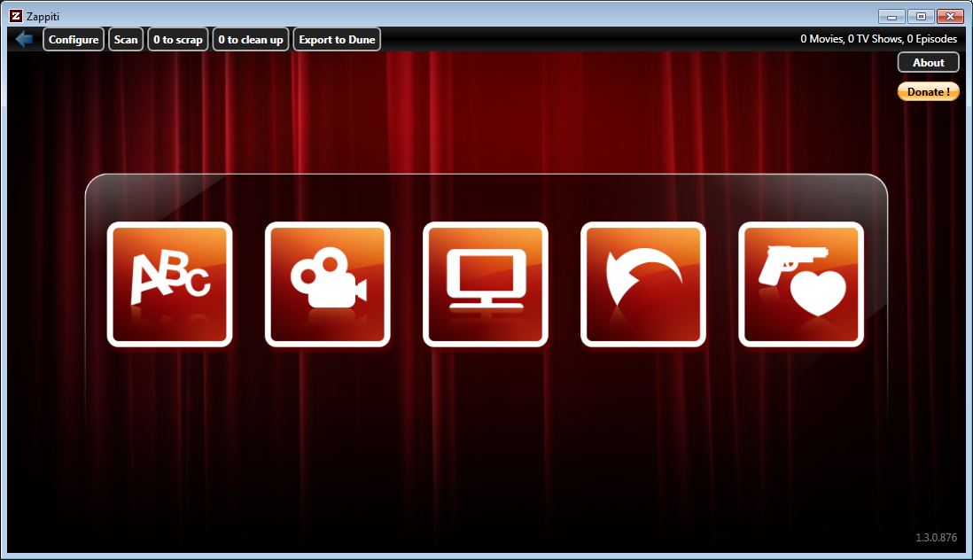The height and width of the screenshot is (560, 973).
Task: Open the gun and heart genres tile
Action: point(801,284)
